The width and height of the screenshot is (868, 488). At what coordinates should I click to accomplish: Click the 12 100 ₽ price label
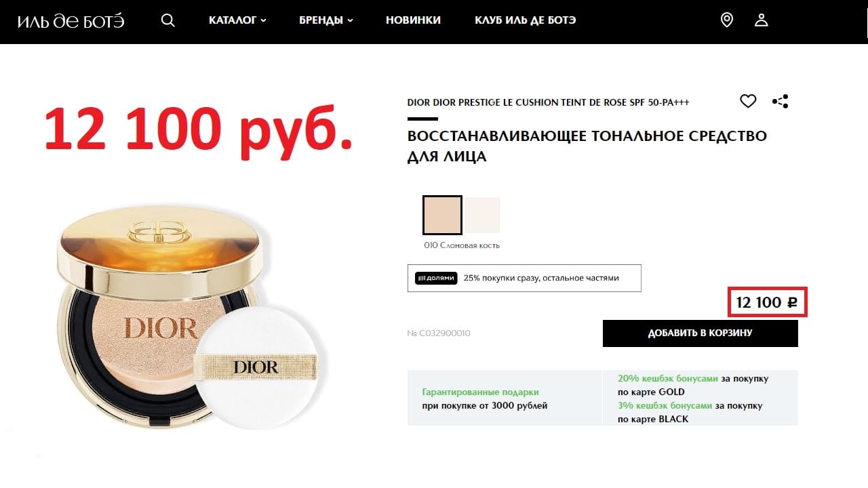coord(768,302)
